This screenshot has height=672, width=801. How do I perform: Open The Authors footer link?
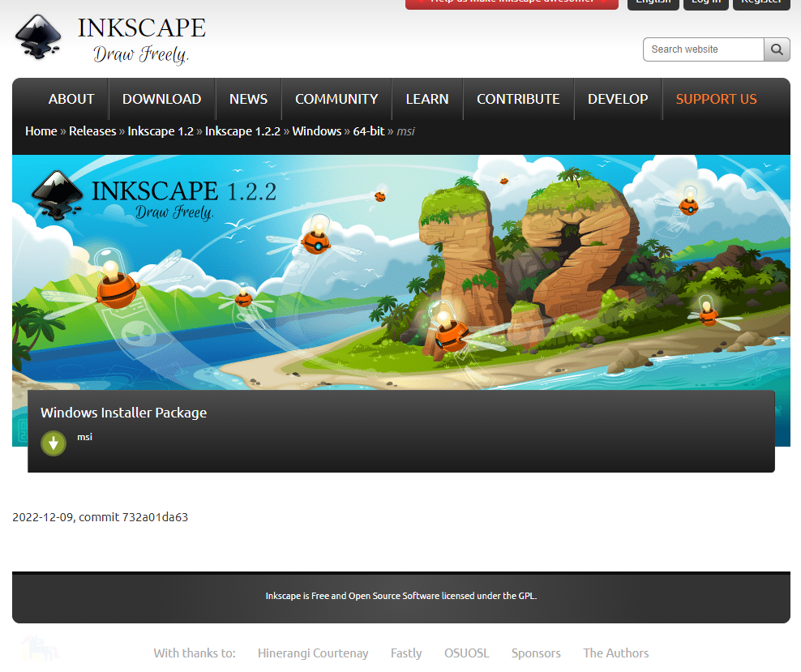pyautogui.click(x=615, y=653)
